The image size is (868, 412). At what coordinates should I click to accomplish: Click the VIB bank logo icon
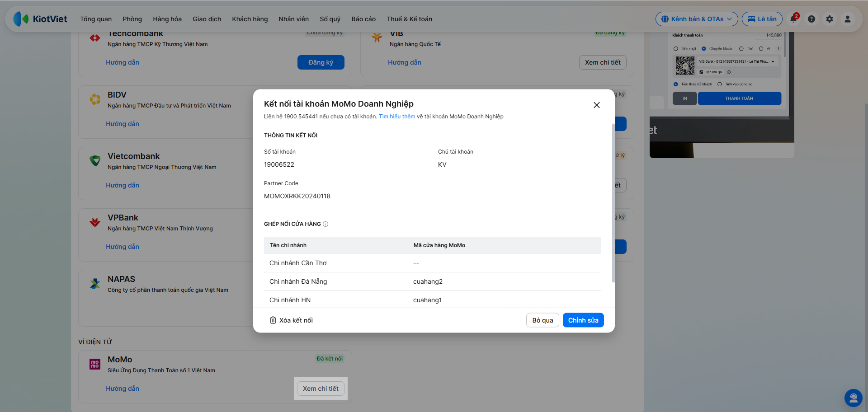pos(377,37)
